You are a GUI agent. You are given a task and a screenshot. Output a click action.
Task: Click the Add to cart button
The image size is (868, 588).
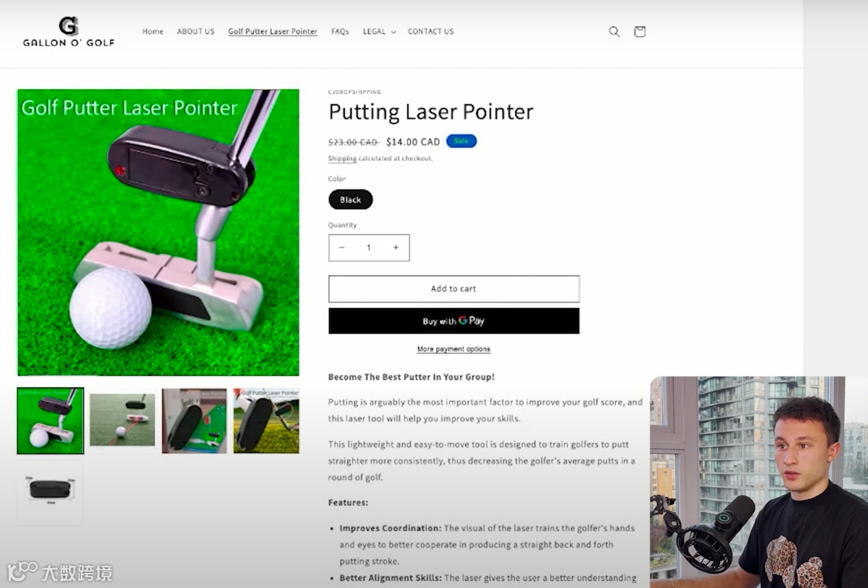coord(454,289)
